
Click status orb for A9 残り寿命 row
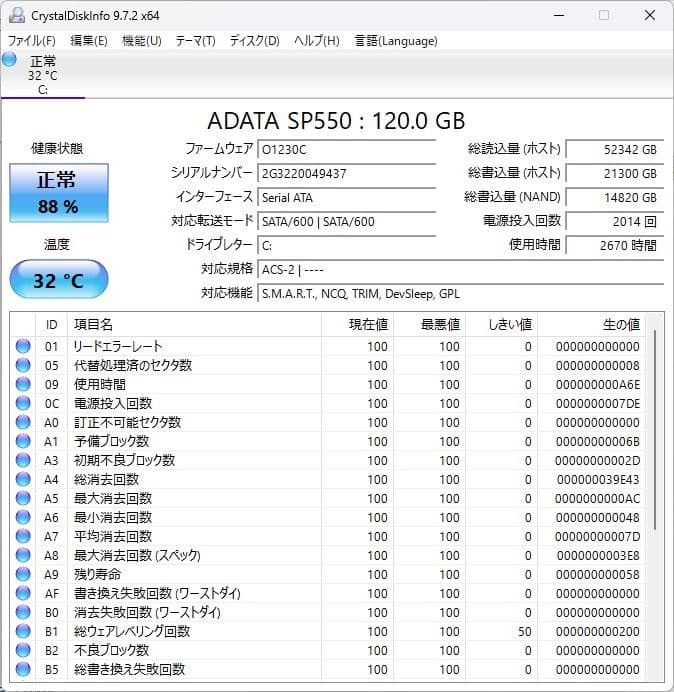click(x=23, y=574)
